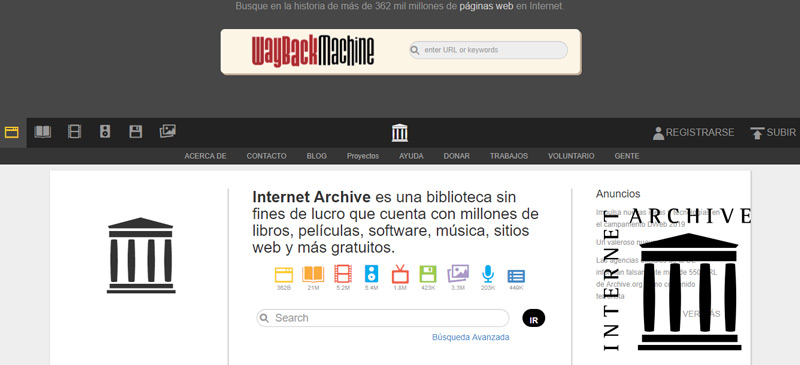Click the black IR search button

[534, 319]
